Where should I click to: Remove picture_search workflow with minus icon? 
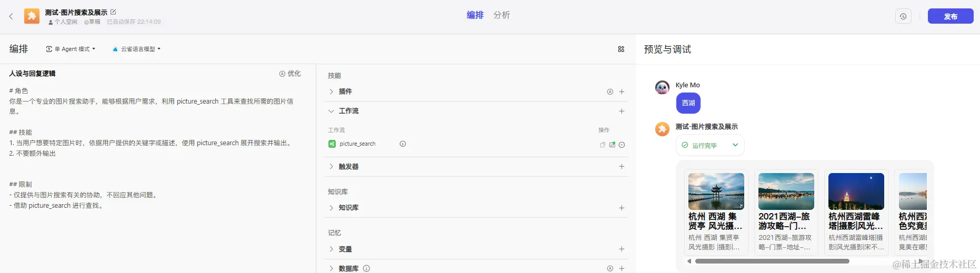[x=622, y=145]
